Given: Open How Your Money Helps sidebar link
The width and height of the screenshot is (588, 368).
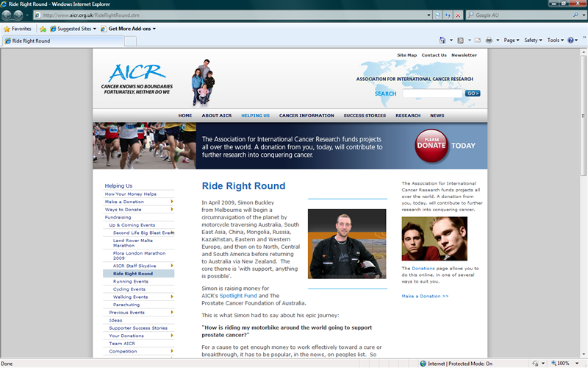Looking at the screenshot, I should point(131,194).
